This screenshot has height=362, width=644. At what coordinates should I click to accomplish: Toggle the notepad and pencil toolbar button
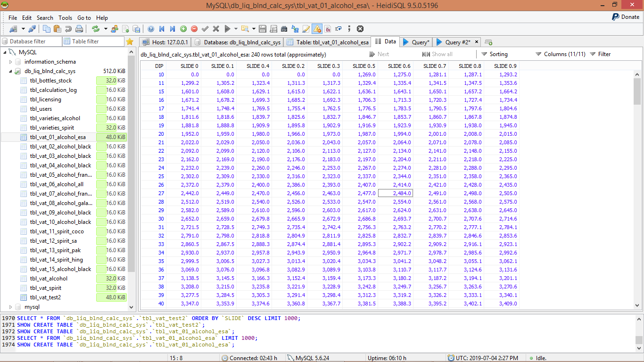pyautogui.click(x=306, y=29)
